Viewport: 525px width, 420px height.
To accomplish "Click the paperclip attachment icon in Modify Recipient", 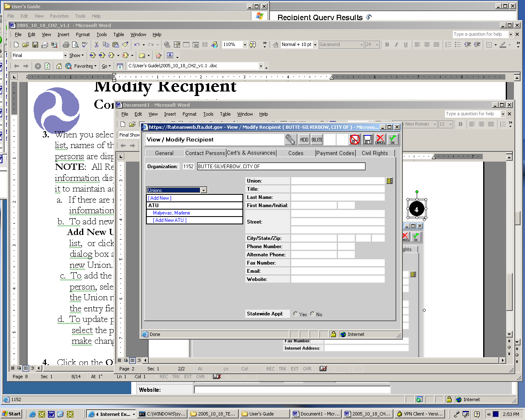I will [x=290, y=139].
